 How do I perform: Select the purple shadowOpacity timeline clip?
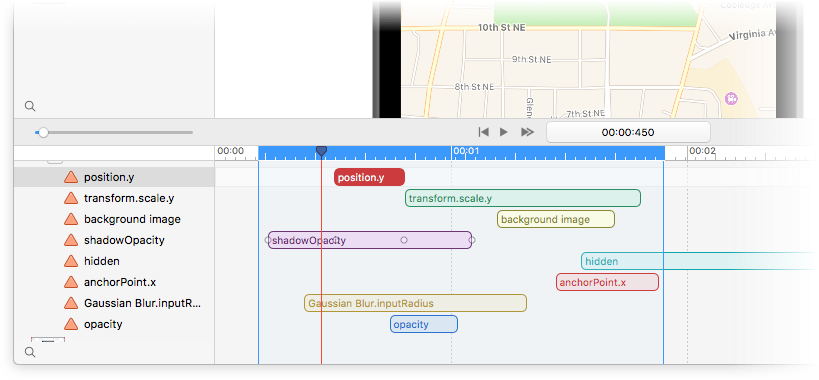click(370, 240)
